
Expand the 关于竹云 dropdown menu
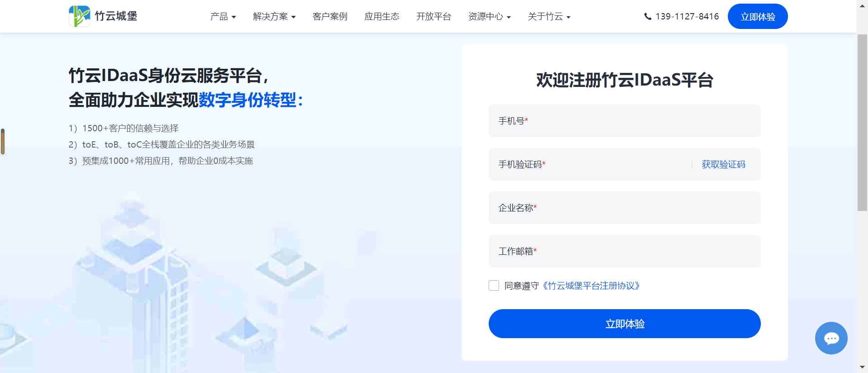point(549,17)
